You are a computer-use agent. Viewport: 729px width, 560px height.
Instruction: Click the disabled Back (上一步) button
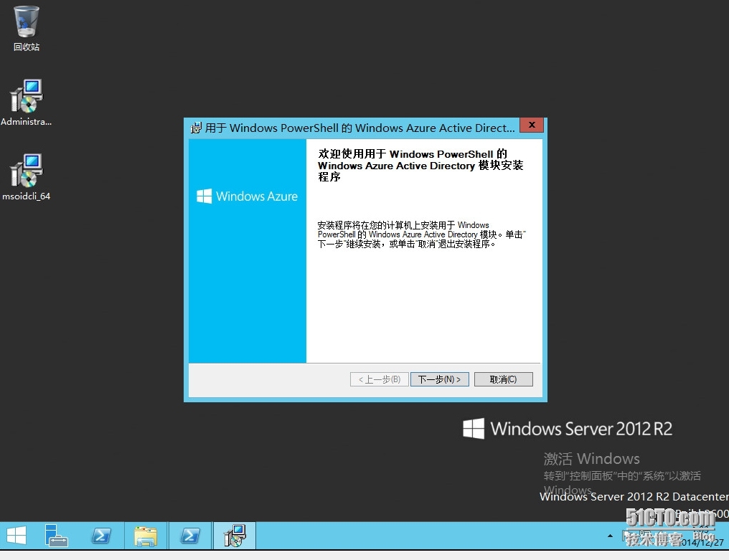(x=380, y=379)
